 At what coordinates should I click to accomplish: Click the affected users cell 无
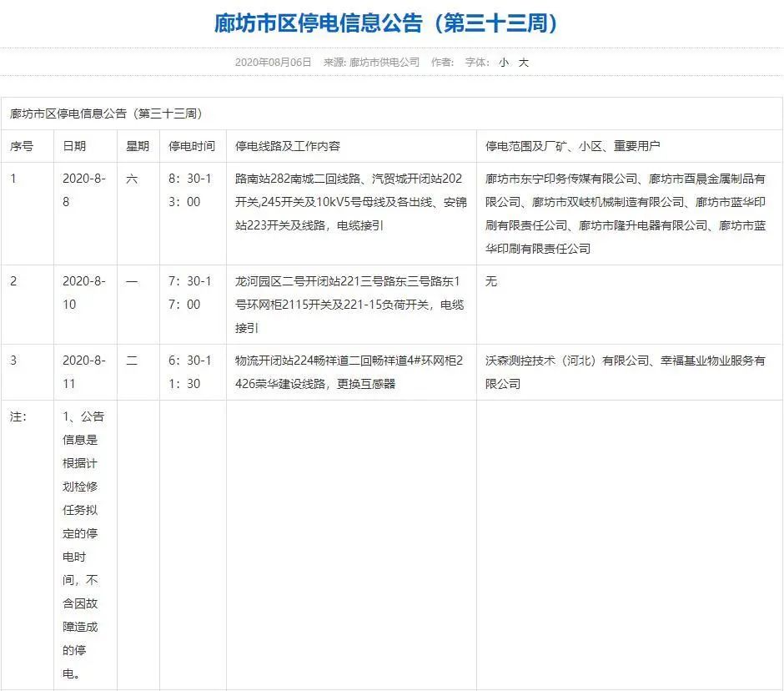[x=630, y=305]
